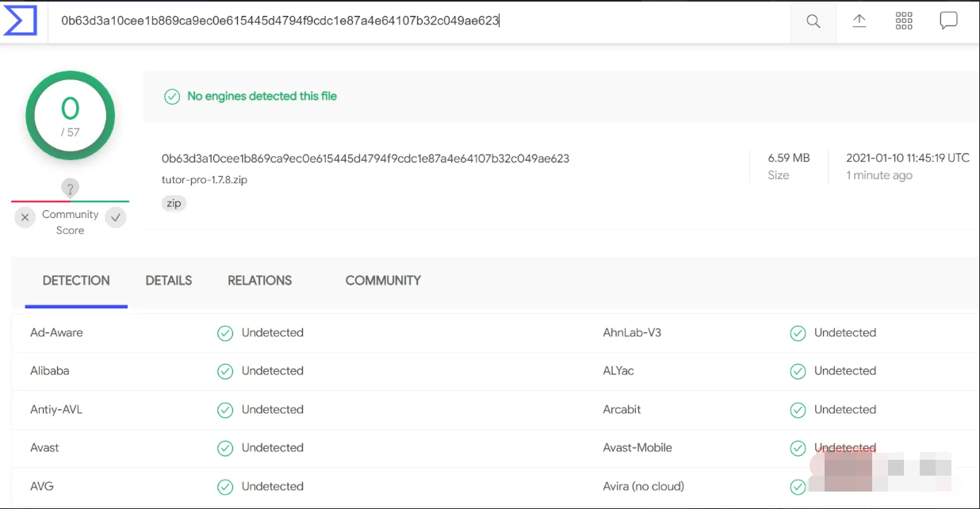
Task: Select the Alibaba engine name
Action: tap(50, 371)
